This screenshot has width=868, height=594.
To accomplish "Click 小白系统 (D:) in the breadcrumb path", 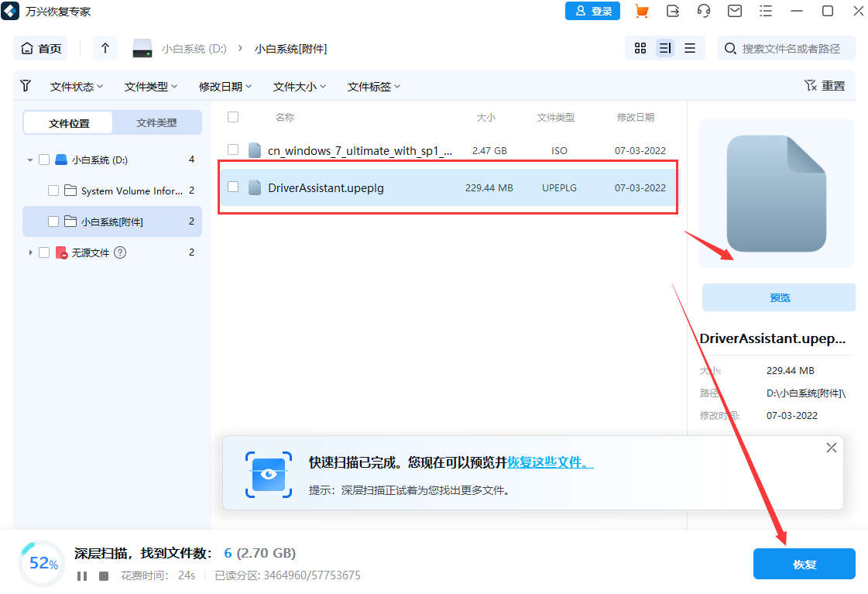I will 195,48.
